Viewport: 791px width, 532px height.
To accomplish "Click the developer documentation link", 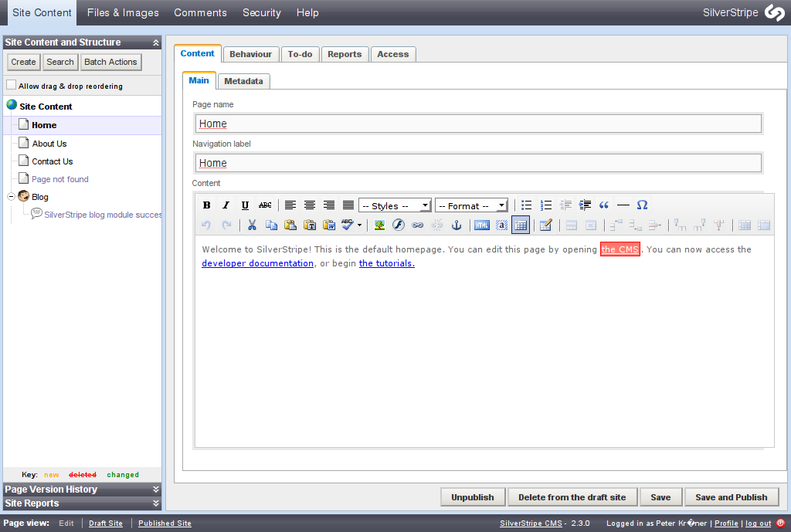I will click(258, 263).
